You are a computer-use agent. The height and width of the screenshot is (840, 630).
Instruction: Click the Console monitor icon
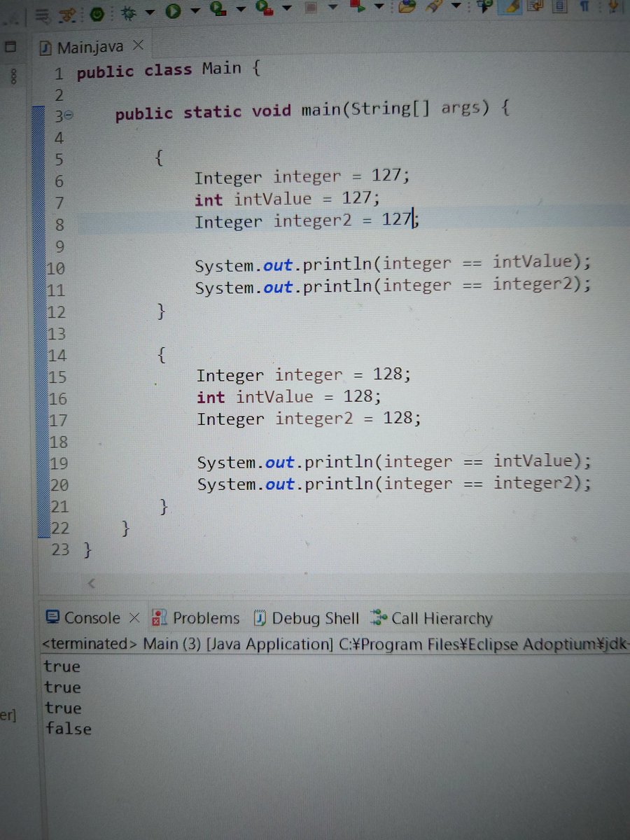52,617
